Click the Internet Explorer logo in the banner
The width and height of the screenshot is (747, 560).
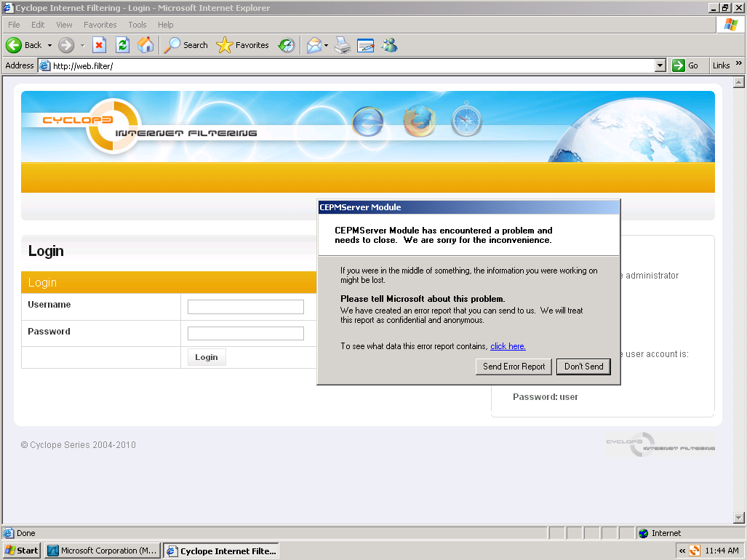pyautogui.click(x=368, y=121)
